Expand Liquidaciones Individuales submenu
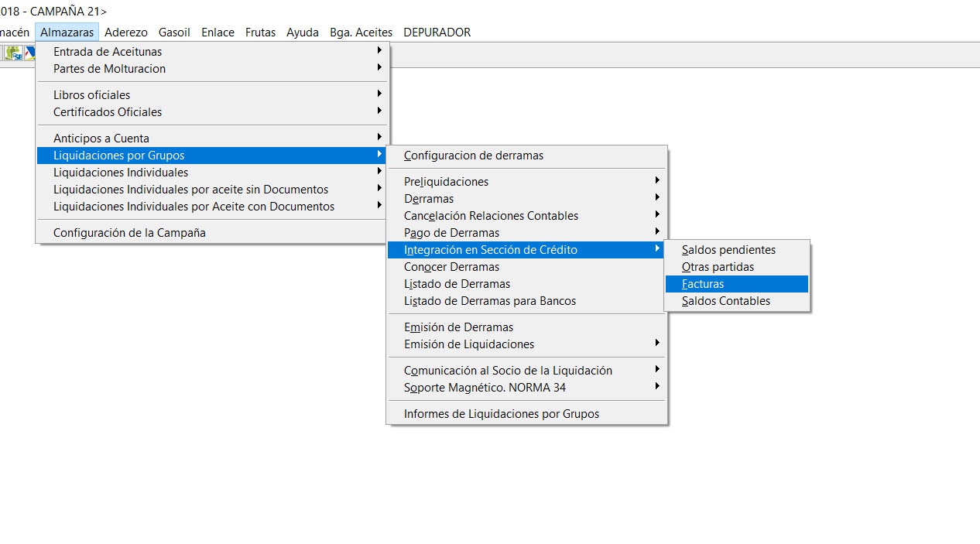Image resolution: width=980 pixels, height=544 pixels. click(379, 172)
